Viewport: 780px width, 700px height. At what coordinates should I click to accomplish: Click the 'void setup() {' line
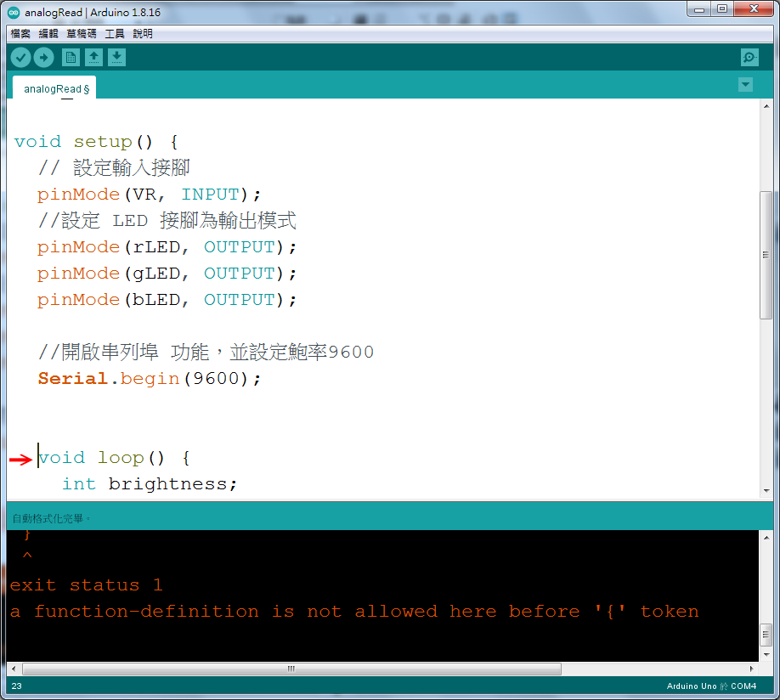(x=96, y=142)
